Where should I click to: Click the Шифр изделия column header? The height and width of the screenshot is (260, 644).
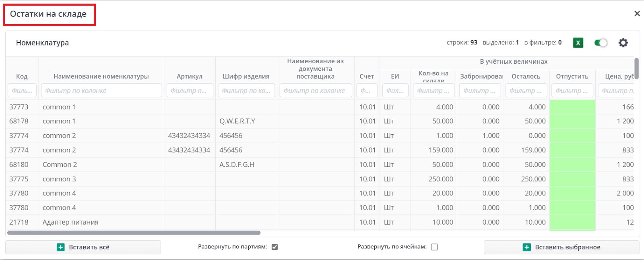pos(246,76)
